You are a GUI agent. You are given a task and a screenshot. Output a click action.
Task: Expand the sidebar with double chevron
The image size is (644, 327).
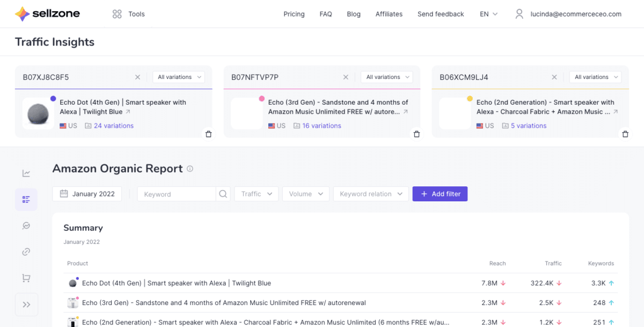tap(26, 304)
